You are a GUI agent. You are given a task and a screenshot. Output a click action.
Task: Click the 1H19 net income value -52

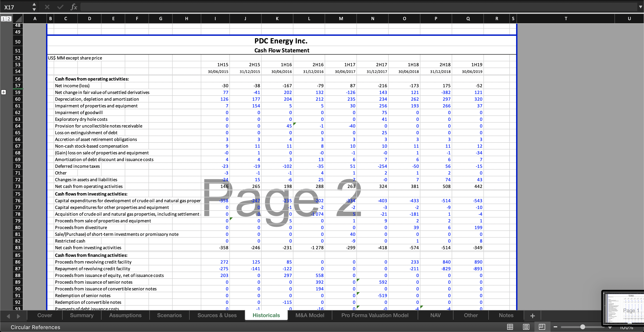(x=468, y=85)
